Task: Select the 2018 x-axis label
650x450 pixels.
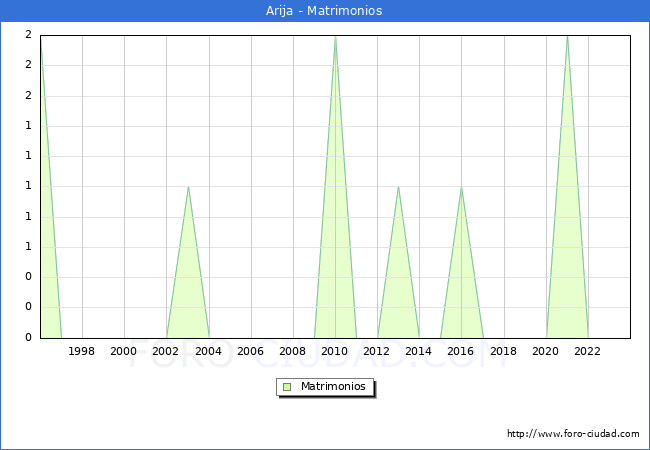Action: click(503, 351)
